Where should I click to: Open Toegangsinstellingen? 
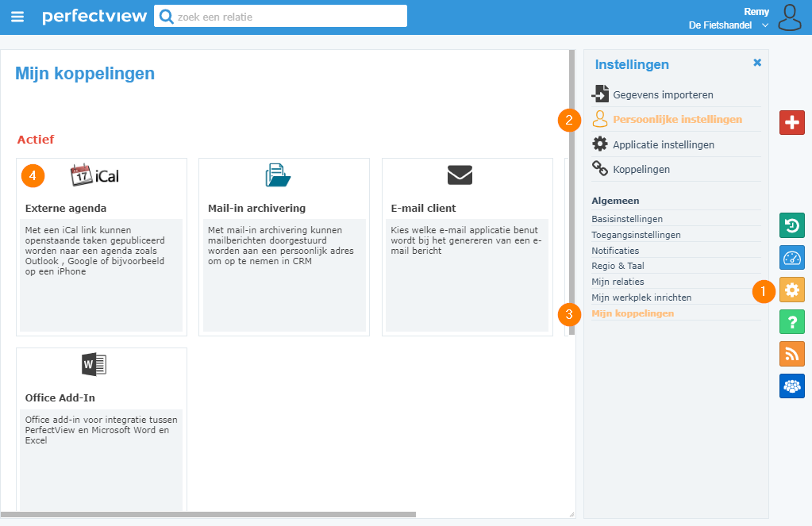pos(636,235)
